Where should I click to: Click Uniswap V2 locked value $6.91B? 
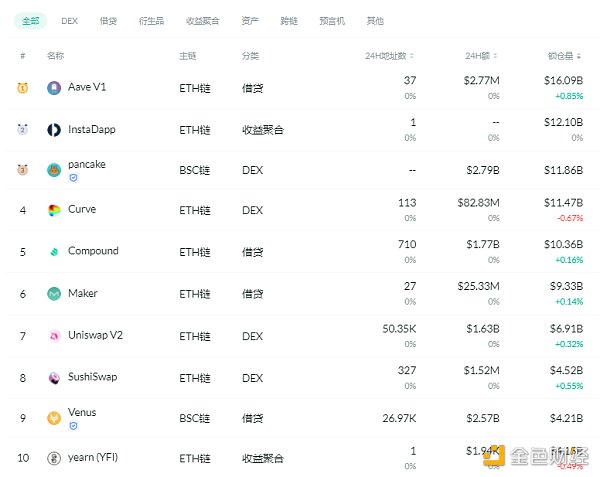pos(566,329)
